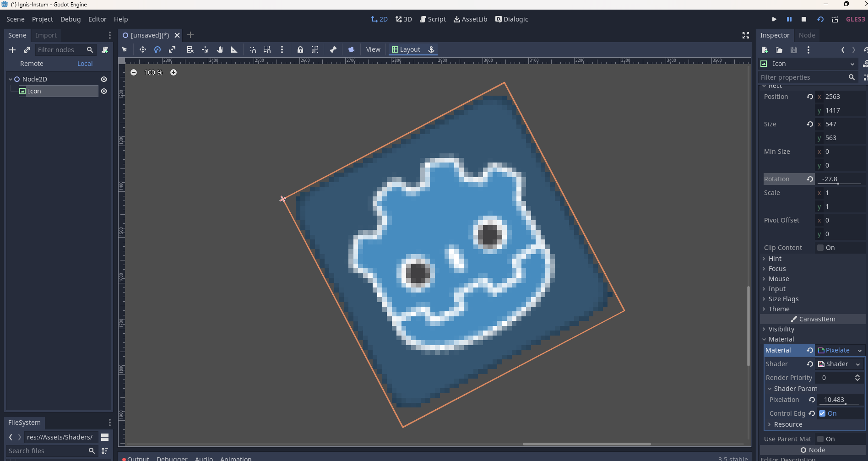The image size is (868, 461).
Task: Open the Dialogic workspace
Action: 512,19
